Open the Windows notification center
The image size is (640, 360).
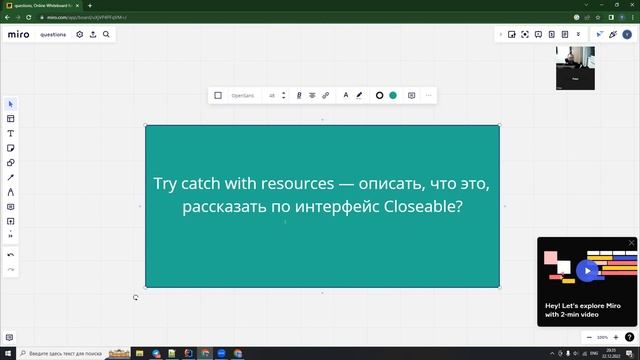coord(629,353)
